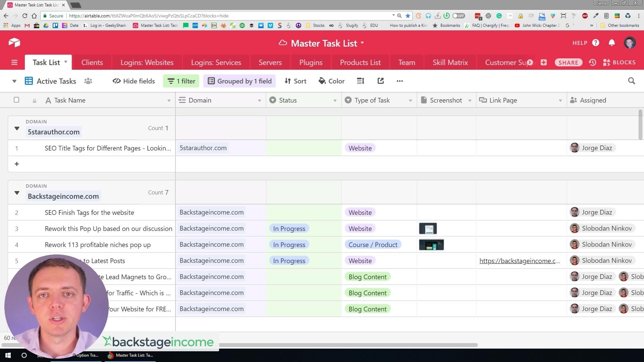The image size is (644, 362).
Task: Click the collaborators icon beside Active Tasks
Action: pos(88,81)
